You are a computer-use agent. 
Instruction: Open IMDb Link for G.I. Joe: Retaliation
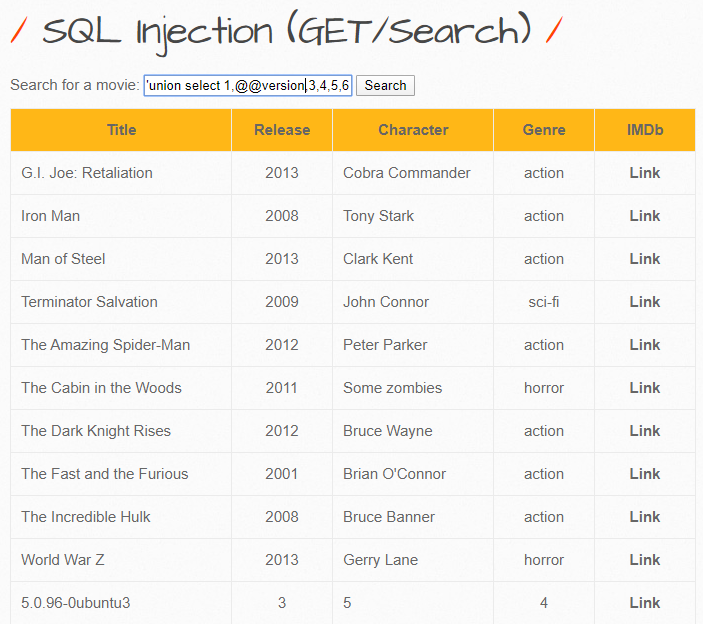pyautogui.click(x=644, y=173)
